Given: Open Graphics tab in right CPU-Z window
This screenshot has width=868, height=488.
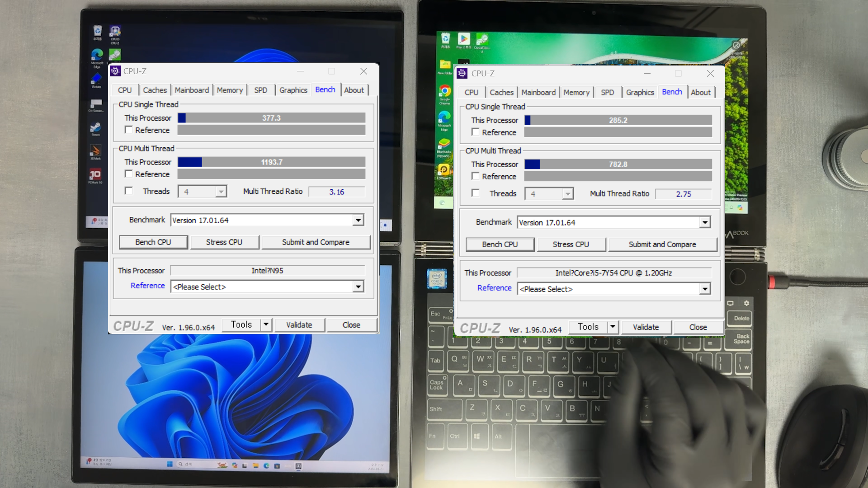Looking at the screenshot, I should click(x=640, y=92).
